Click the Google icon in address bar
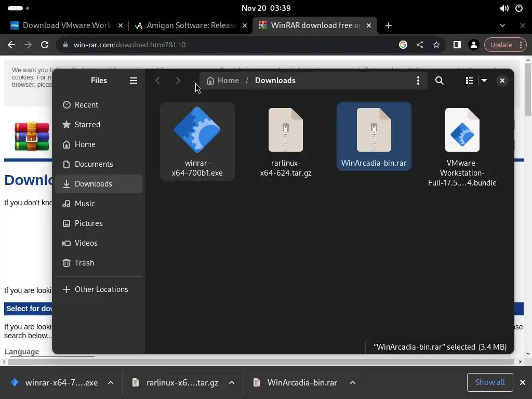 pos(403,45)
